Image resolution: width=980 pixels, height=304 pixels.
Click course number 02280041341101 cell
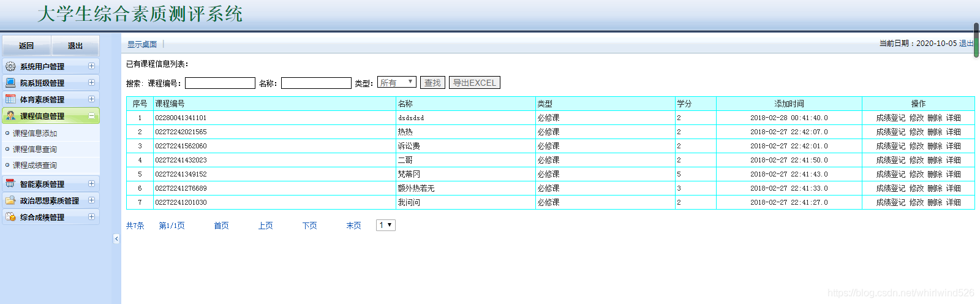[274, 118]
